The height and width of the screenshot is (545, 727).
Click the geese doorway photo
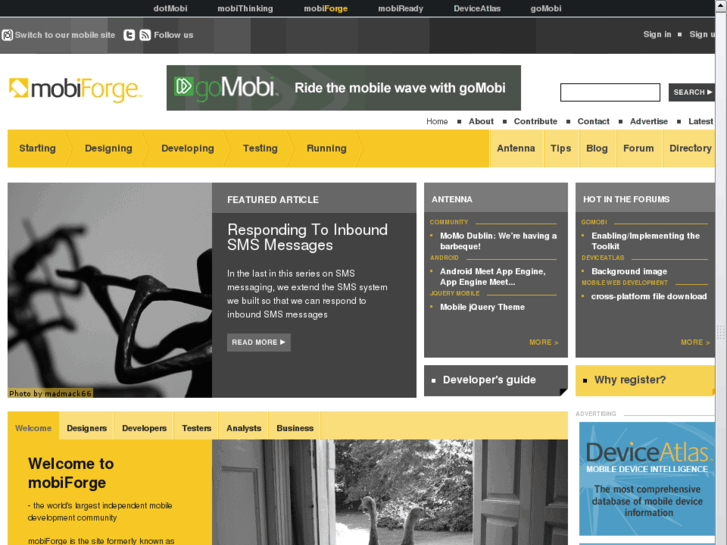click(390, 492)
